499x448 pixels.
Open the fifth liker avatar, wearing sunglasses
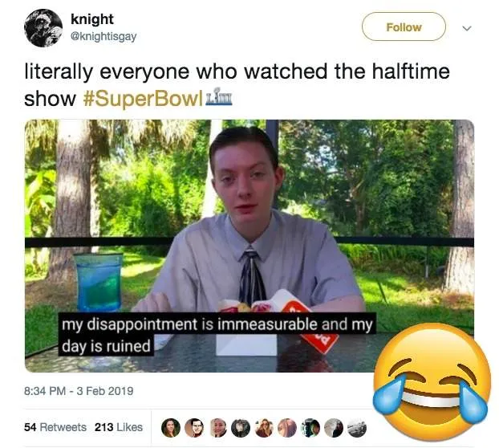click(x=264, y=428)
